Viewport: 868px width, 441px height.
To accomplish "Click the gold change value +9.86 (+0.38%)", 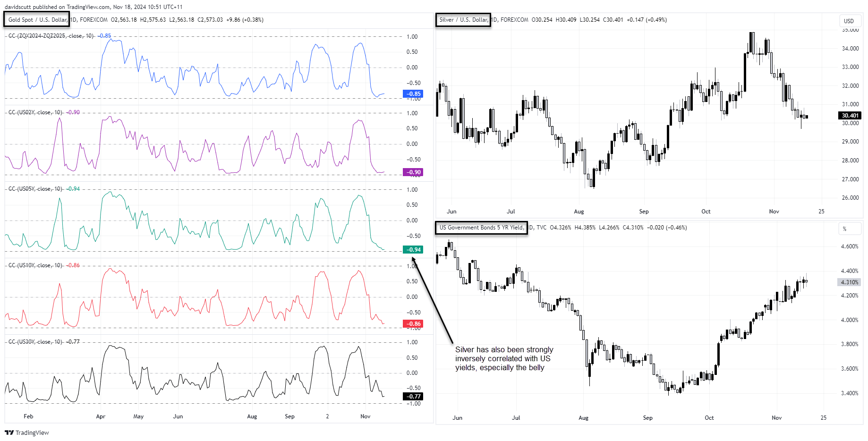I will (x=245, y=20).
